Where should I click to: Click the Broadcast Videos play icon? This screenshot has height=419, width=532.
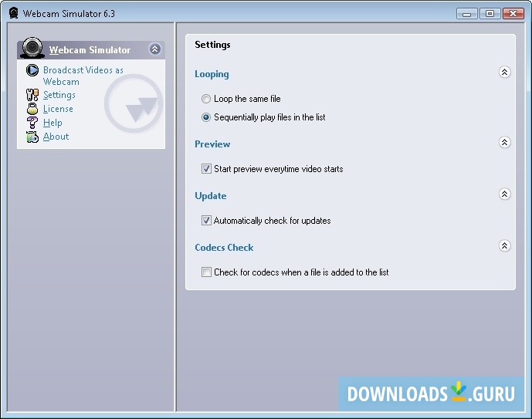(x=32, y=70)
